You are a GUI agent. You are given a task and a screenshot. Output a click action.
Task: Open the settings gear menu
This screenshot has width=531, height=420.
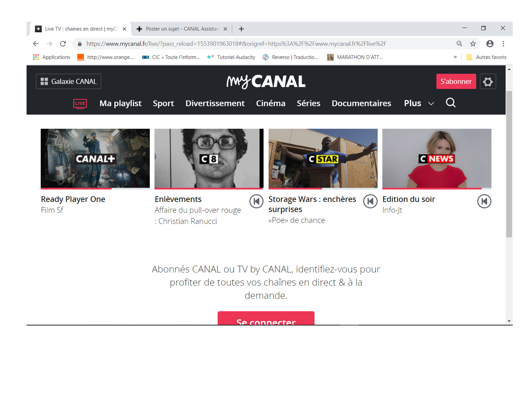tap(488, 82)
